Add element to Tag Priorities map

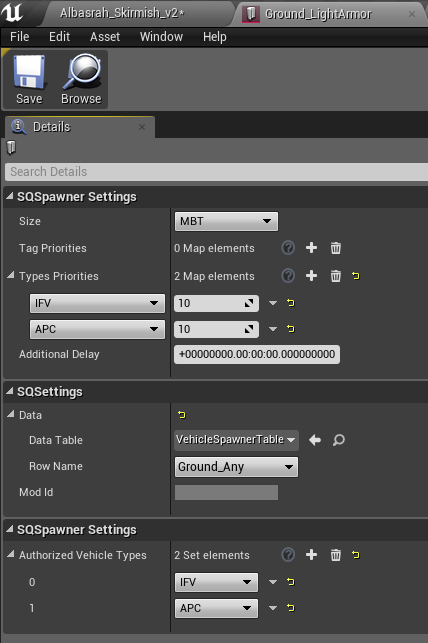point(312,248)
